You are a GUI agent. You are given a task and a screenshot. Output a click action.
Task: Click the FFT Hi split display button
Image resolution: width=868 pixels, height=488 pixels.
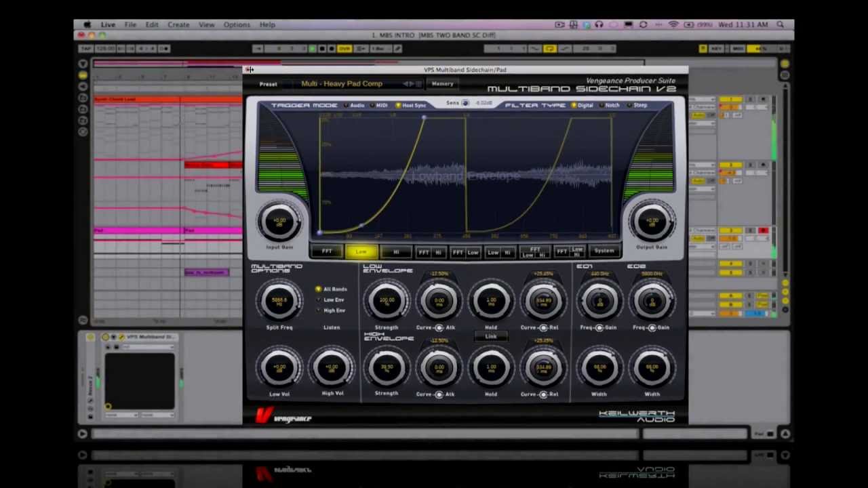(x=431, y=252)
